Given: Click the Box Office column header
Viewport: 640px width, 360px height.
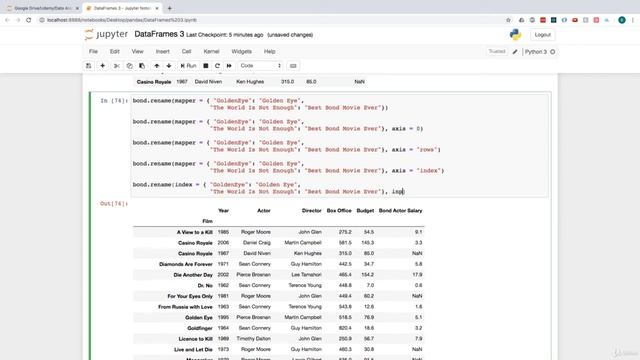Looking at the screenshot, I should coord(339,211).
